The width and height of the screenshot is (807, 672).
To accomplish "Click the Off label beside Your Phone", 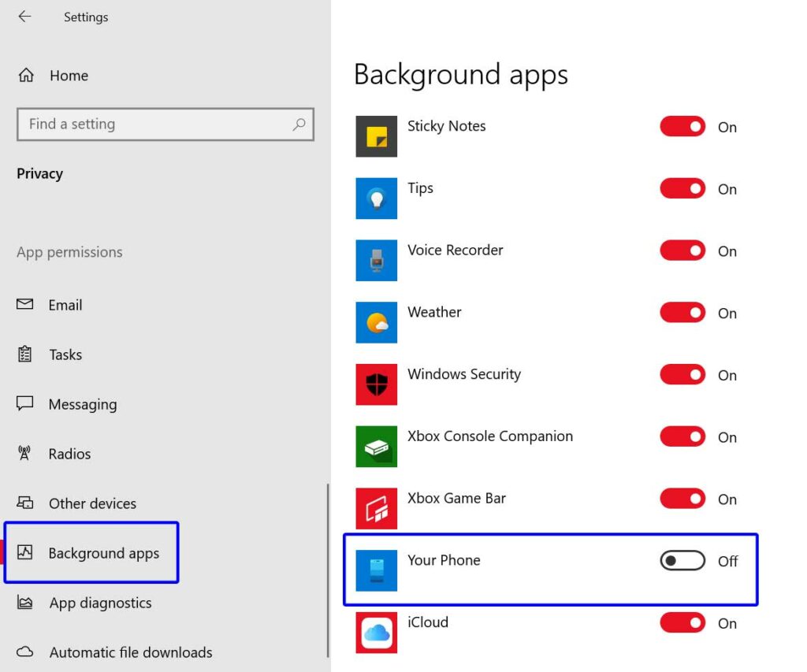I will tap(727, 562).
